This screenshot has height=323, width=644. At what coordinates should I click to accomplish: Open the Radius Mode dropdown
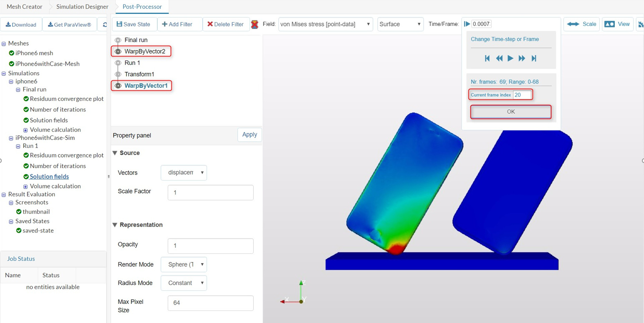184,283
